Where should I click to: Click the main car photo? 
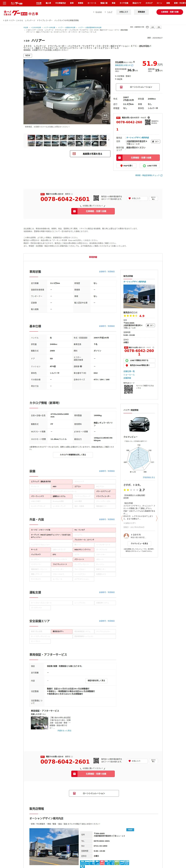click(67, 92)
